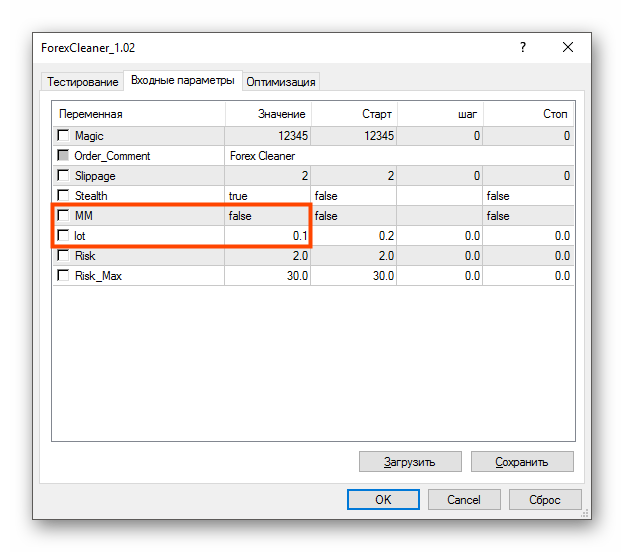Open Stealth Stop cell false
624x552 pixels.
click(528, 195)
